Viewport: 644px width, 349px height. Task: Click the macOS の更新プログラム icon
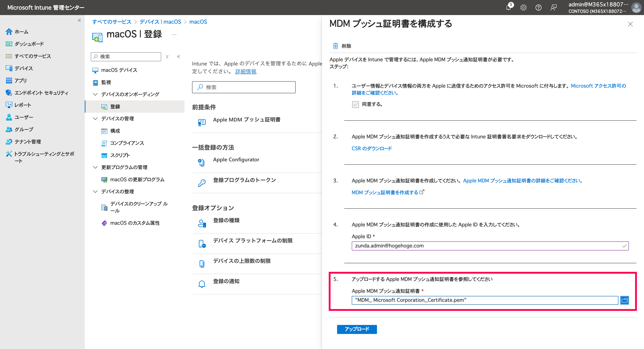pos(104,180)
